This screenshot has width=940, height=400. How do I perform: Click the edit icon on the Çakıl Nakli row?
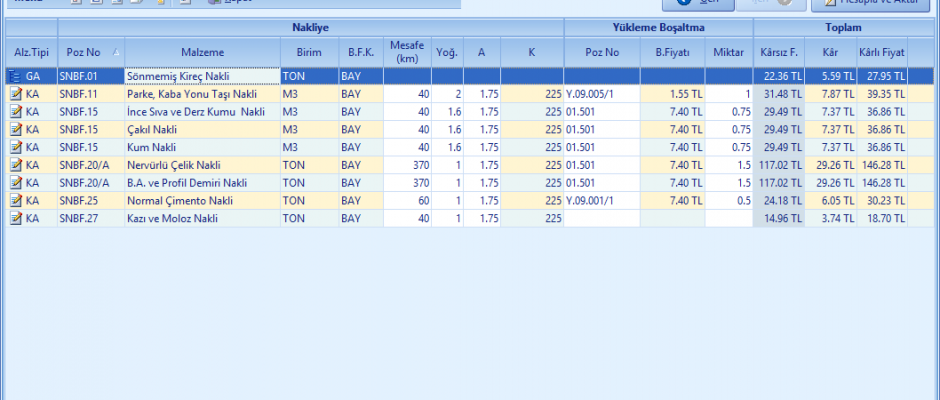click(15, 130)
